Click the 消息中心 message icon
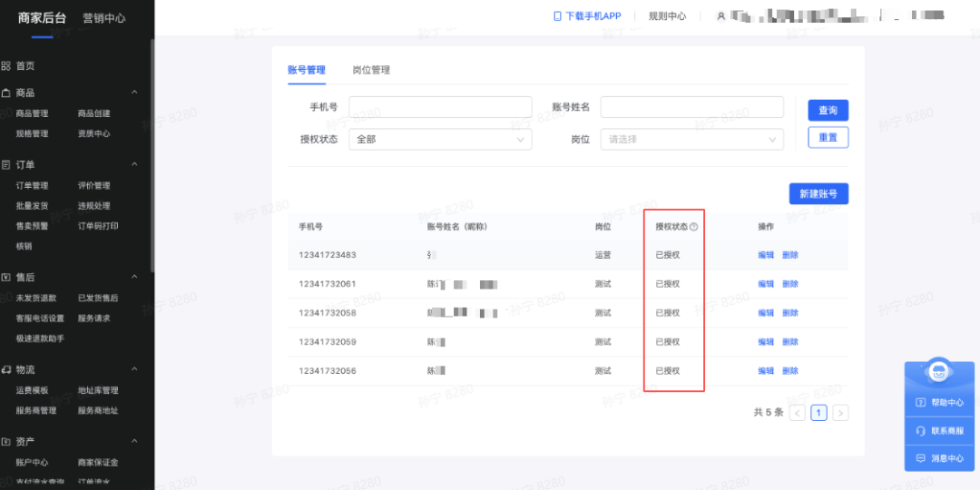Viewport: 980px width, 490px height. click(920, 458)
